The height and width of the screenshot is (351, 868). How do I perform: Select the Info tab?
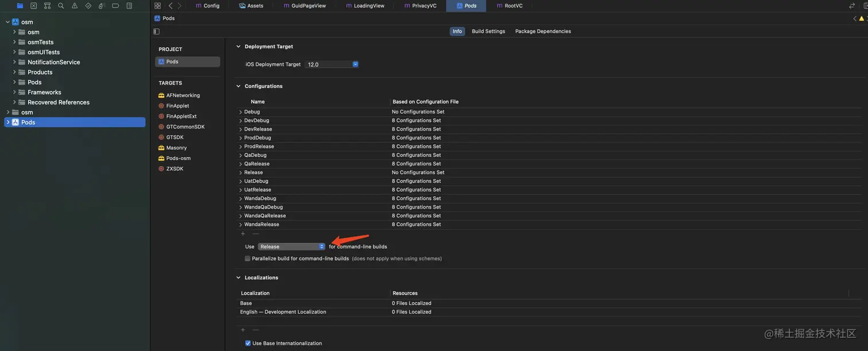[457, 32]
